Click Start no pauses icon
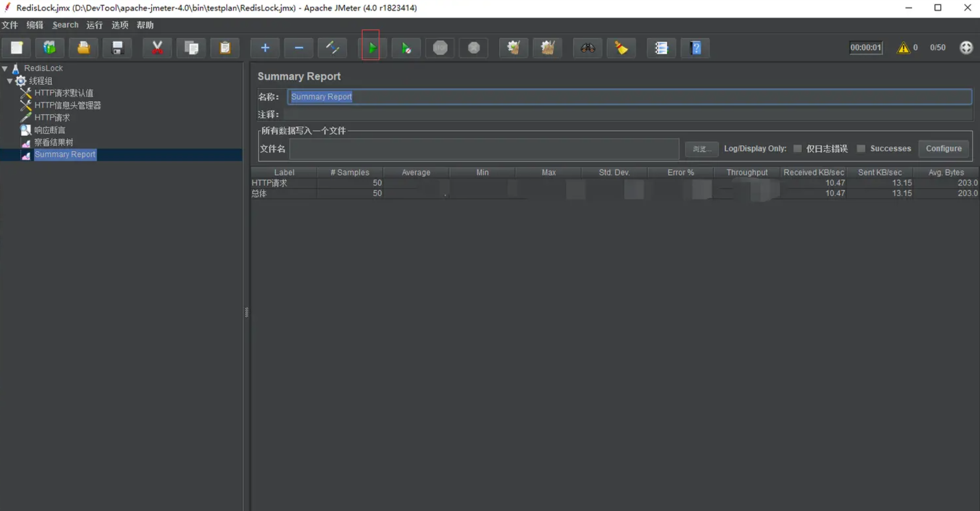The height and width of the screenshot is (511, 980). coord(406,48)
